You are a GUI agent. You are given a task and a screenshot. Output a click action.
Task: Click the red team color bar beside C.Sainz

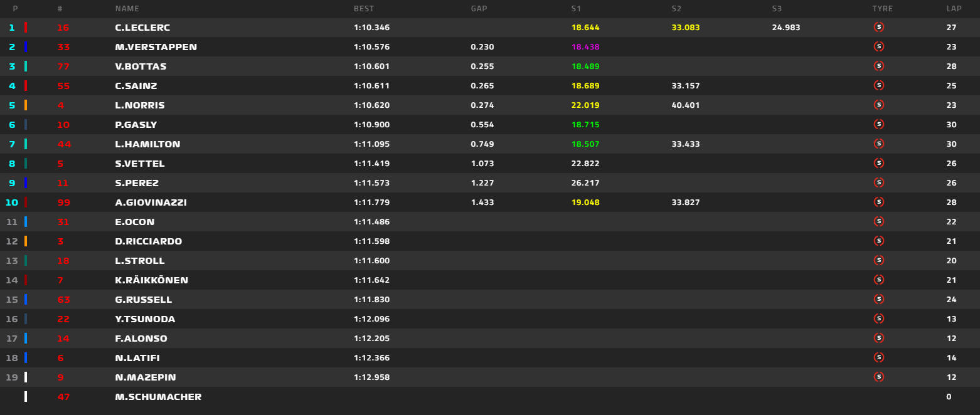[26, 86]
